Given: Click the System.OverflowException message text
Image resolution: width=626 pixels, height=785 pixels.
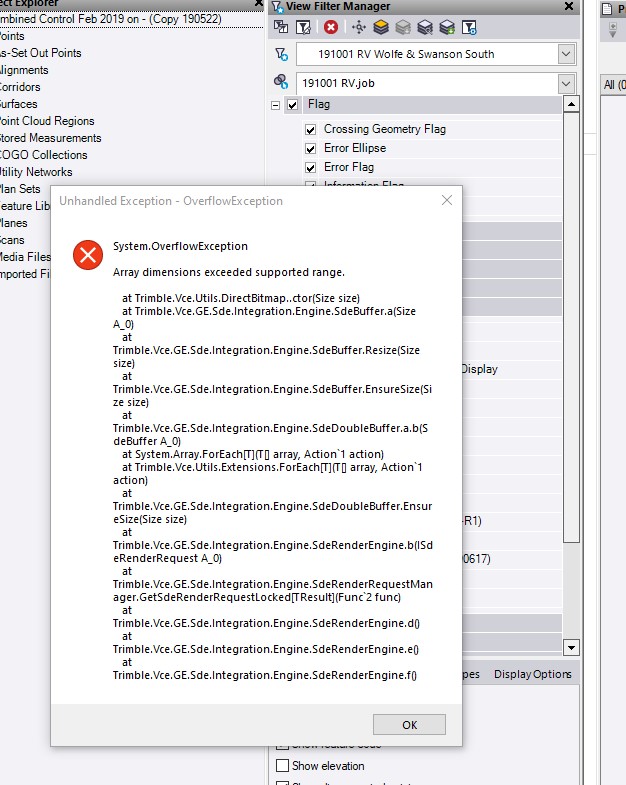Looking at the screenshot, I should (180, 246).
